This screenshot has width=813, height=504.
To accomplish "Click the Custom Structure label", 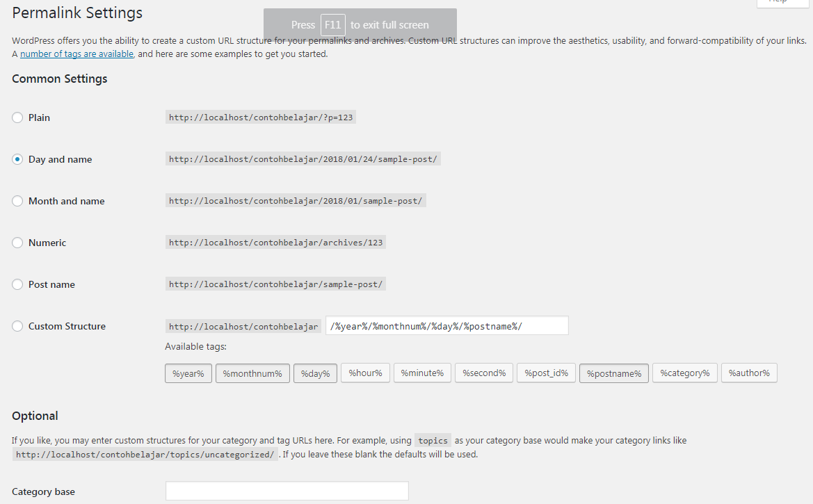I will pos(67,326).
